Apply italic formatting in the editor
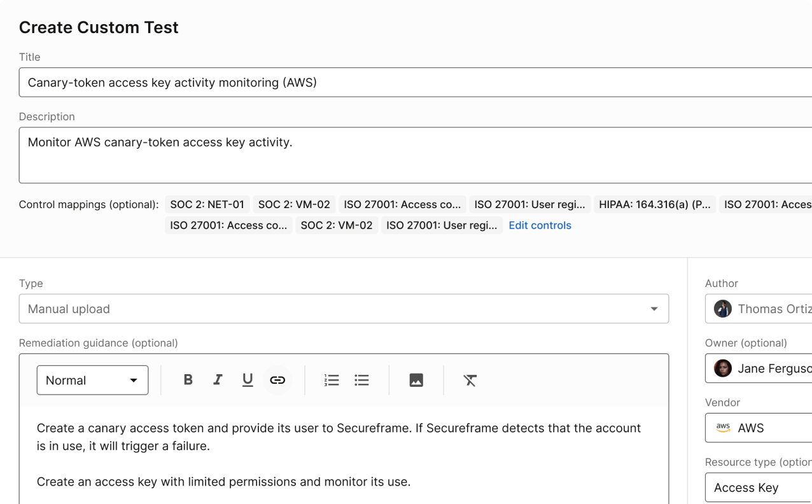The image size is (812, 504). [218, 380]
